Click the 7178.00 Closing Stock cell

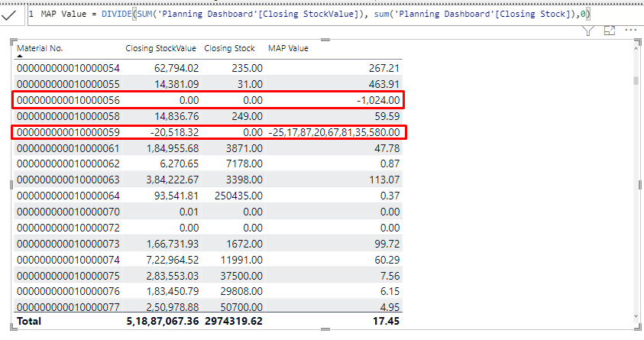point(244,164)
